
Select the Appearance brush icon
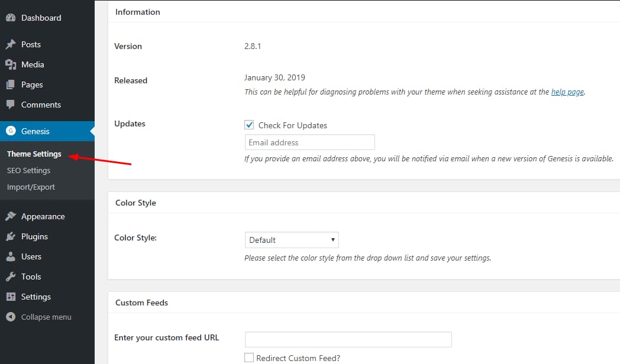11,216
